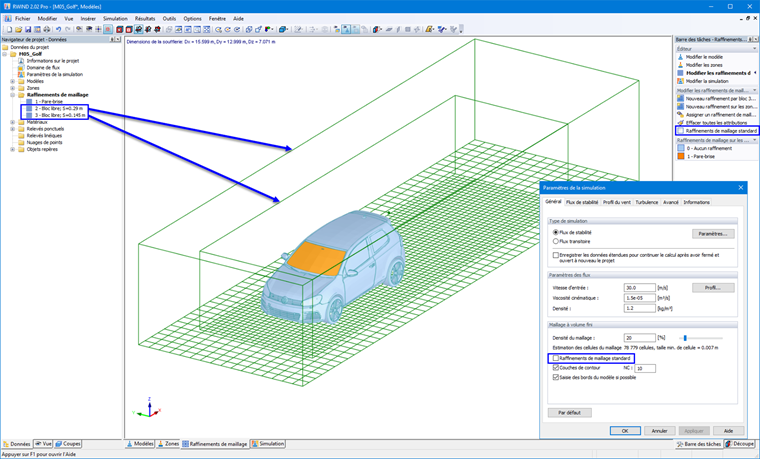Expand the Relevés ponctuels folder
The height and width of the screenshot is (459, 760).
13,129
